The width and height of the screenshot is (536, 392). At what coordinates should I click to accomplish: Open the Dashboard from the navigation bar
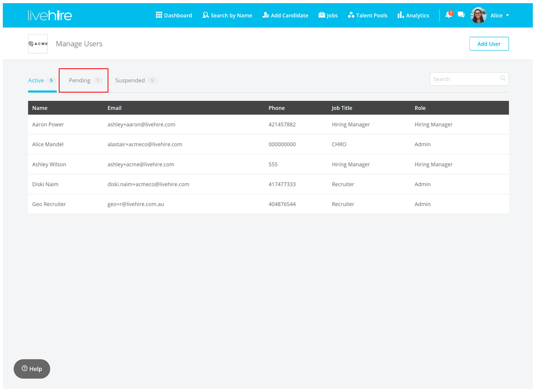(x=174, y=15)
